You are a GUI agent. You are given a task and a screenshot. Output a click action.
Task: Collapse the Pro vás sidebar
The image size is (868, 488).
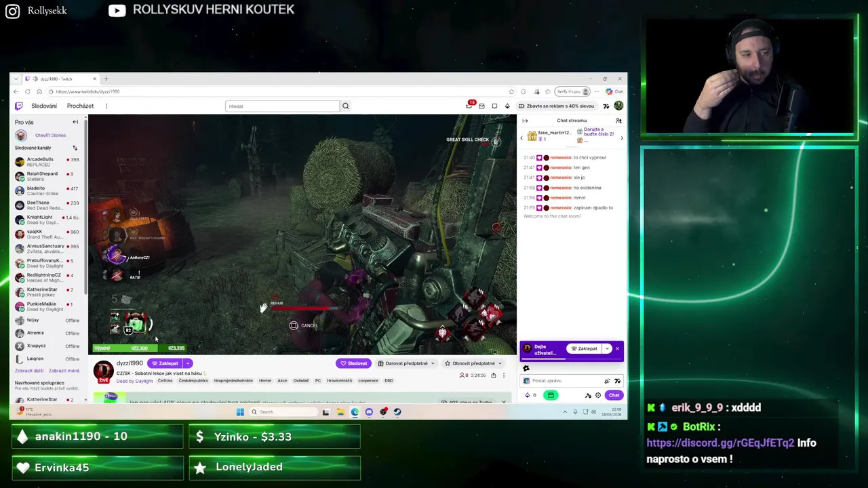coord(75,122)
